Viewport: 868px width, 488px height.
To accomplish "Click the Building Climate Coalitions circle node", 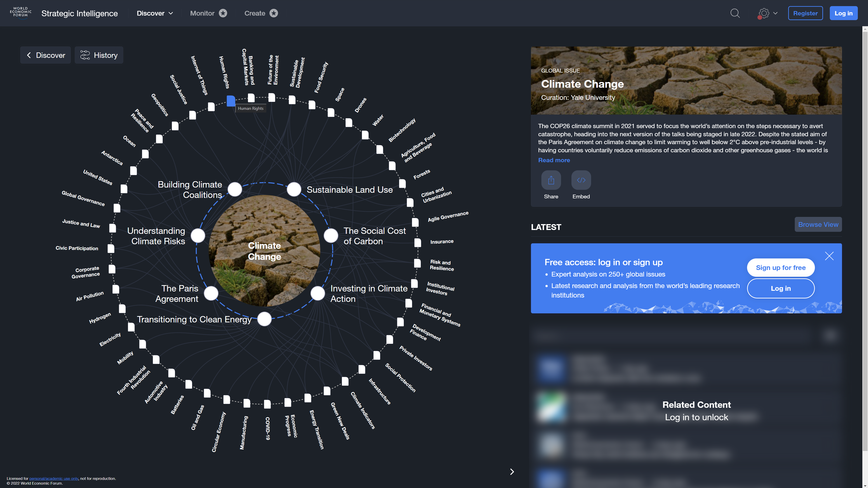I will tap(235, 189).
